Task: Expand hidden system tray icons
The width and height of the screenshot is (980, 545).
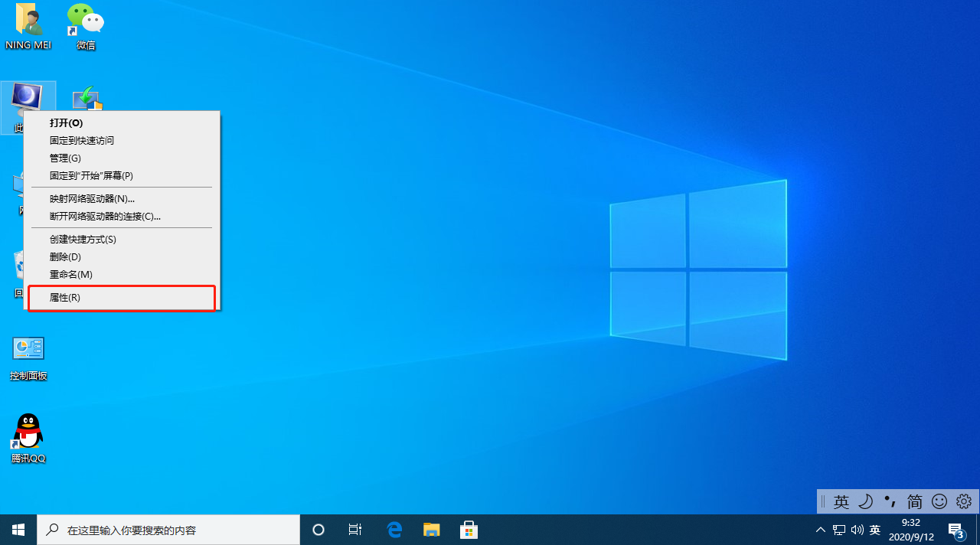Action: pyautogui.click(x=820, y=529)
